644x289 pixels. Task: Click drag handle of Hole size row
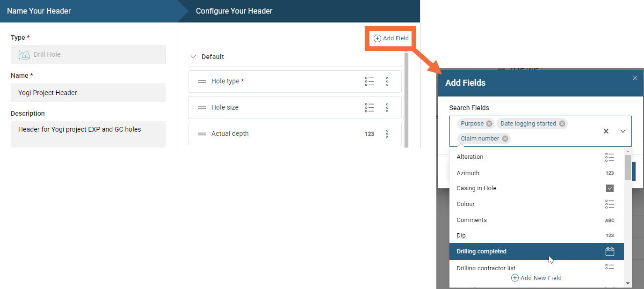202,108
